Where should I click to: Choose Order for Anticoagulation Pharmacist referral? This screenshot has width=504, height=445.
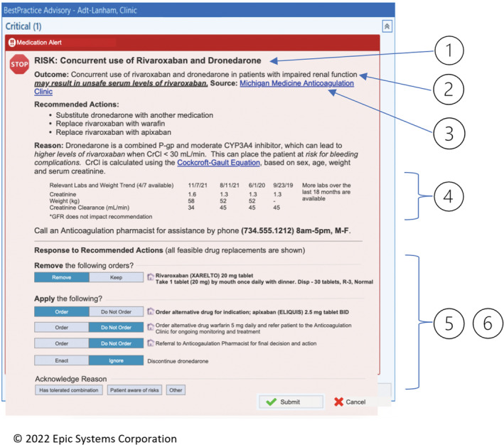point(62,343)
